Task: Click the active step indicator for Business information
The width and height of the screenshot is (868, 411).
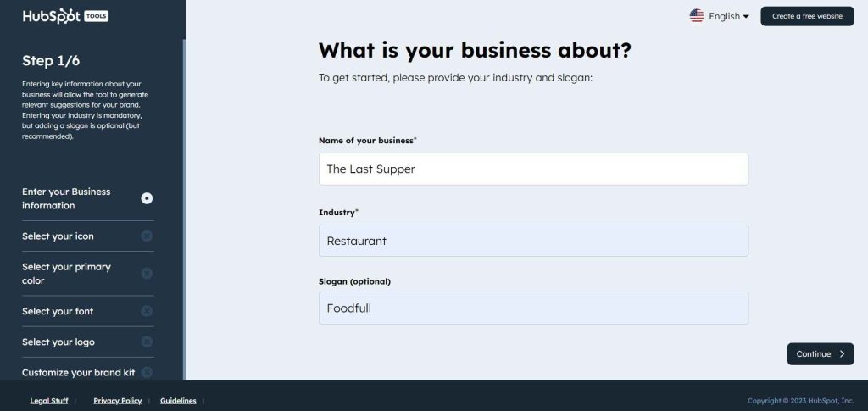Action: 147,198
